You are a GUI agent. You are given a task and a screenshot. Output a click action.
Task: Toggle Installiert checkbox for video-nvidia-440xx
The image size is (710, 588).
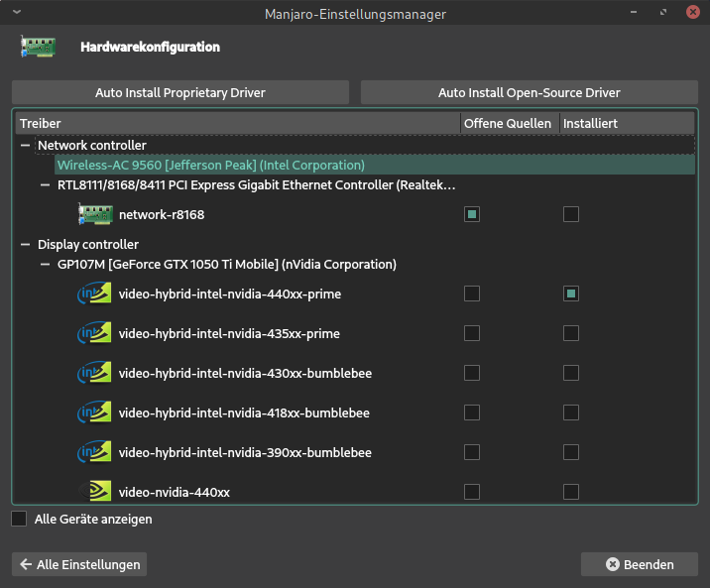pos(571,492)
